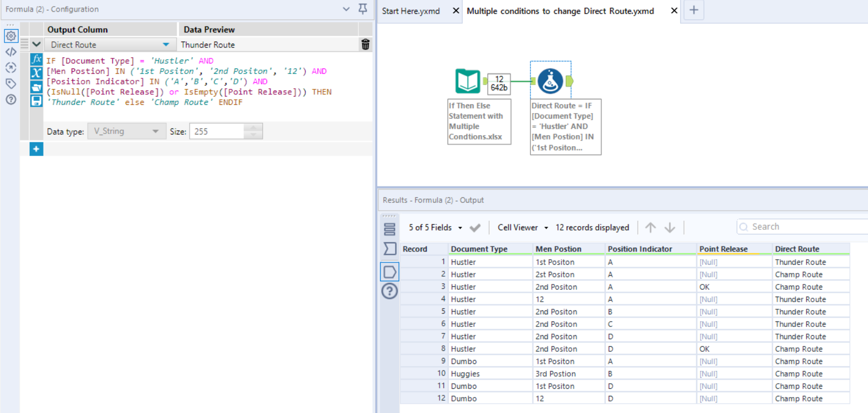Image resolution: width=868 pixels, height=413 pixels.
Task: Pin the Configuration window
Action: 362,9
